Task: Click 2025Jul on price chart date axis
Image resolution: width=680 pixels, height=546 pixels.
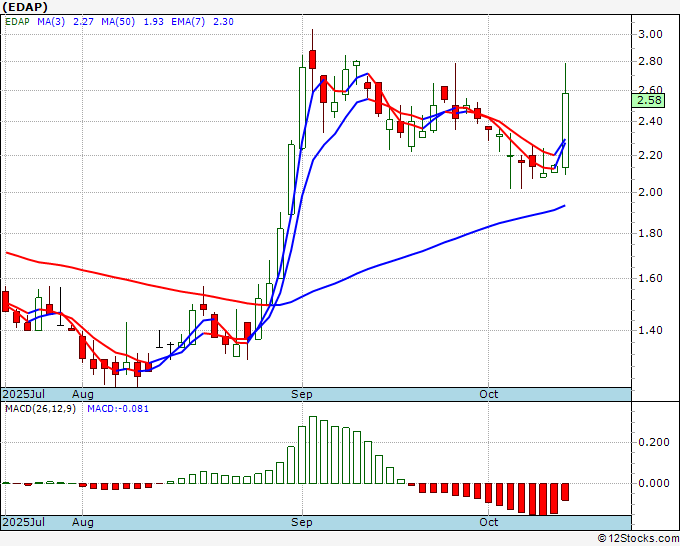Action: [x=23, y=394]
